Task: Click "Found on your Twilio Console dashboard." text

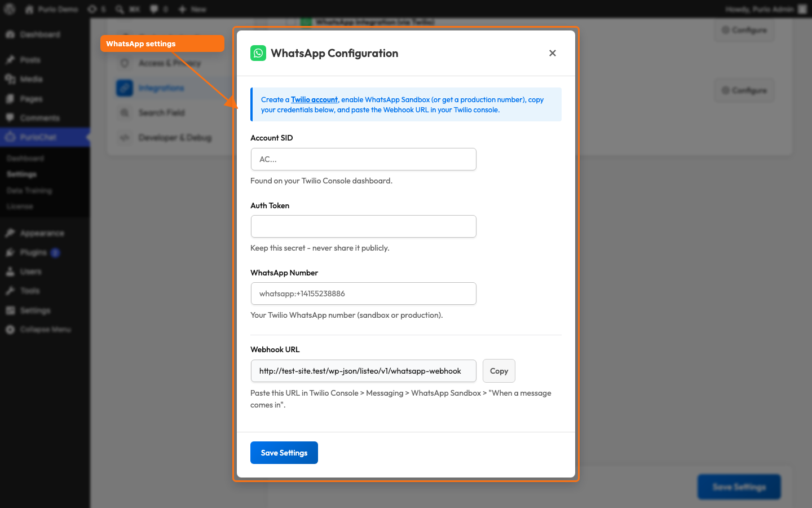Action: click(x=321, y=181)
